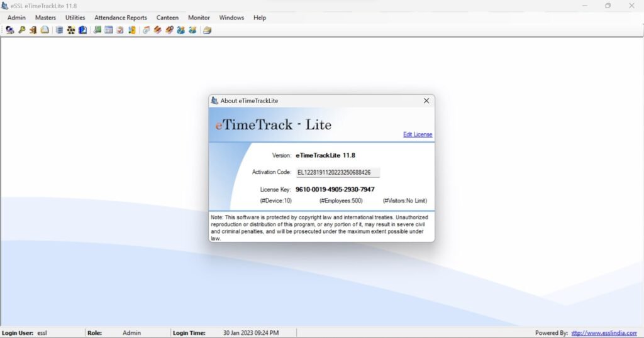Click the brown door logout icon

pyautogui.click(x=33, y=30)
